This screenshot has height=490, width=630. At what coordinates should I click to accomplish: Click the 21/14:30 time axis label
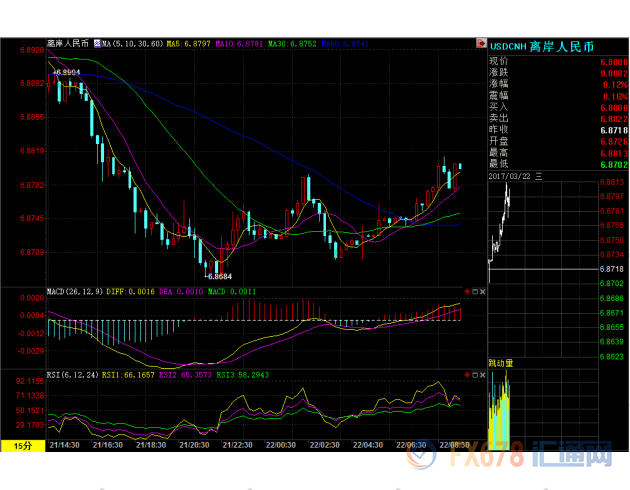tap(64, 445)
